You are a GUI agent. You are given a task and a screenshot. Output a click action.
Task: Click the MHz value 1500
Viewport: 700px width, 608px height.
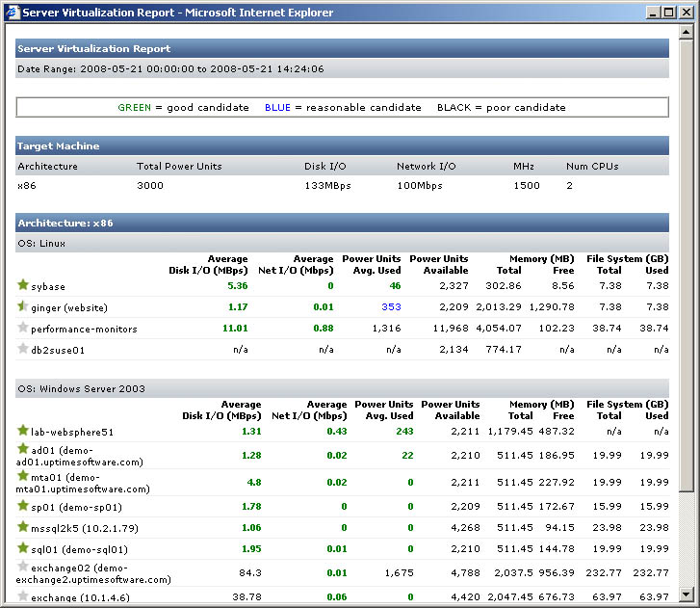tap(527, 186)
